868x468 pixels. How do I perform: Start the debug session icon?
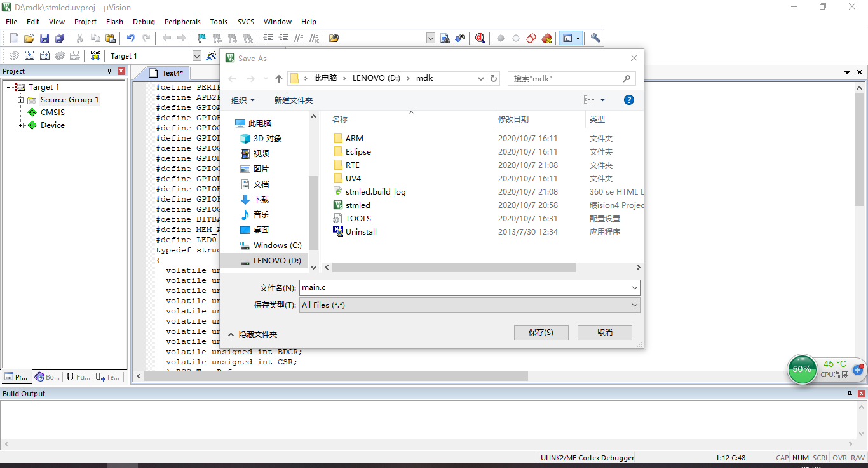pyautogui.click(x=480, y=38)
